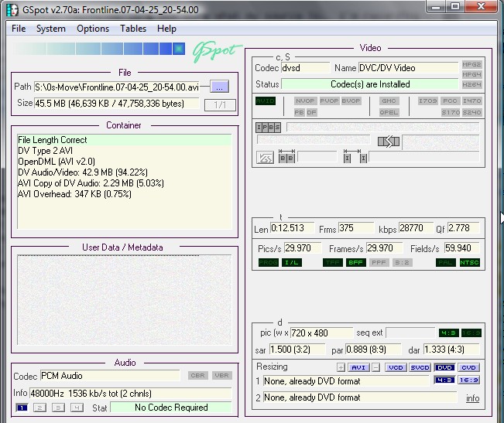Click the 'File Length Correct' container row
The height and width of the screenshot is (423, 504).
(x=125, y=140)
